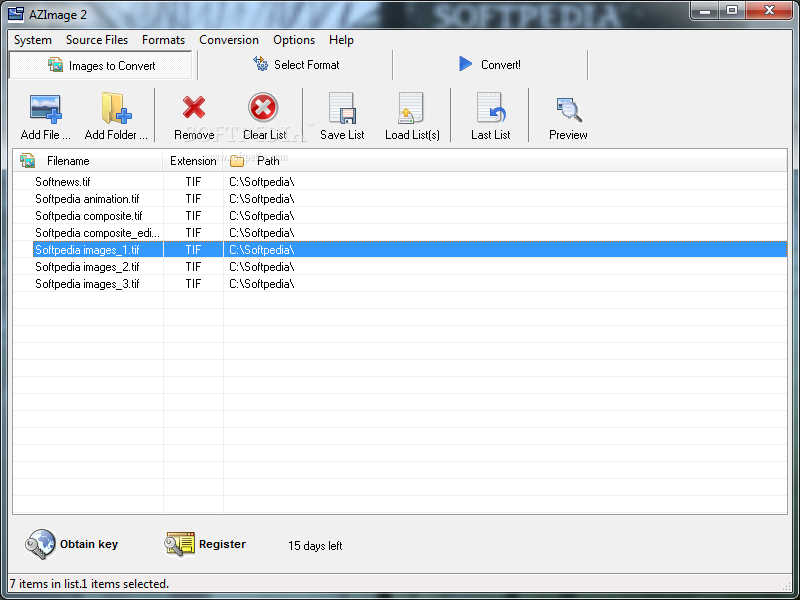The height and width of the screenshot is (600, 800).
Task: Click the Obtain key globe icon
Action: pyautogui.click(x=40, y=544)
